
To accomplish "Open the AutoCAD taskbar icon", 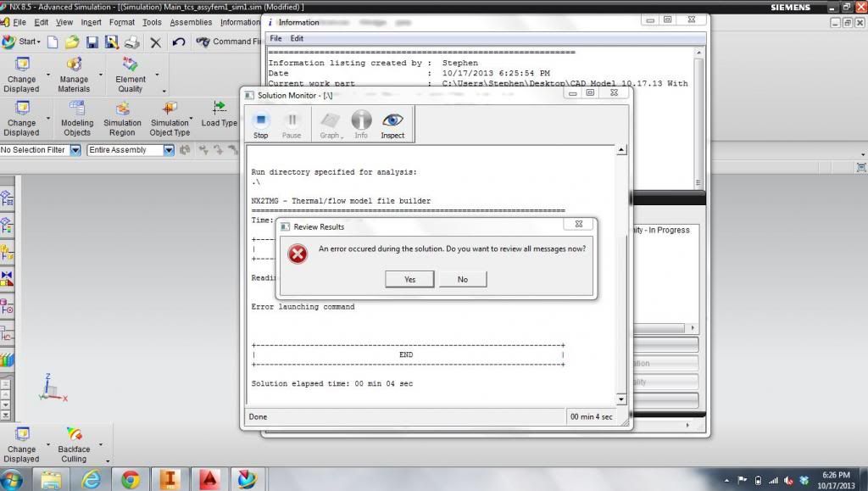I will click(x=209, y=479).
